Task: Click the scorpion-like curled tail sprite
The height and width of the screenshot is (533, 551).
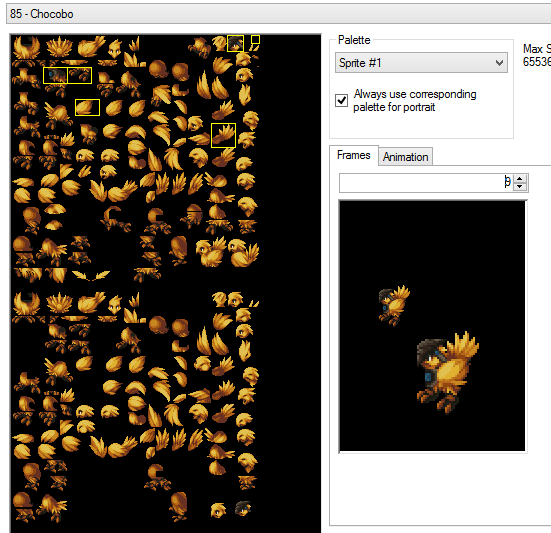Action: click(115, 218)
